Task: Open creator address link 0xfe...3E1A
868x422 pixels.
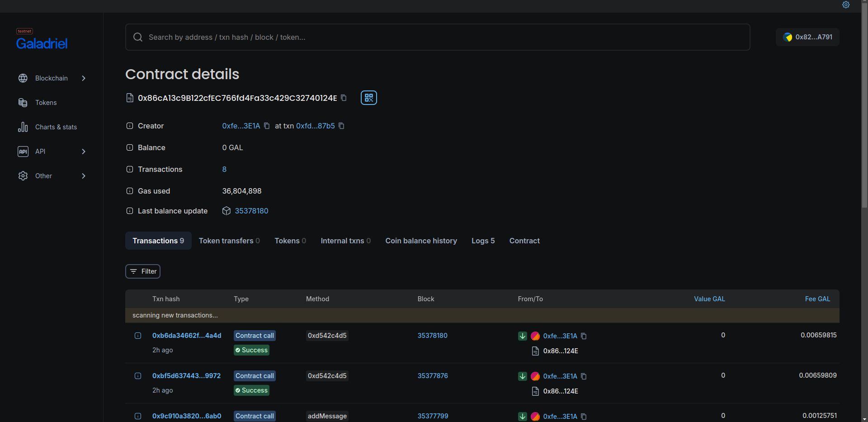Action: [241, 126]
